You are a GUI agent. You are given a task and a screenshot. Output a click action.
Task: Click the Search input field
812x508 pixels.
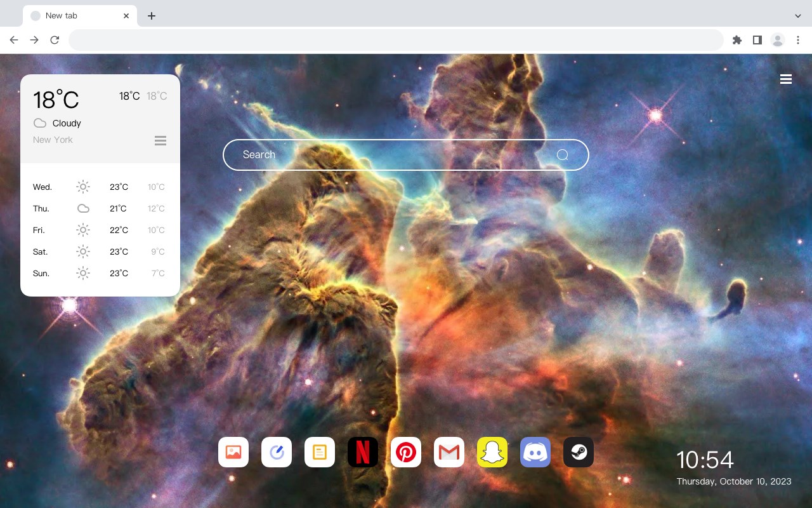[406, 155]
